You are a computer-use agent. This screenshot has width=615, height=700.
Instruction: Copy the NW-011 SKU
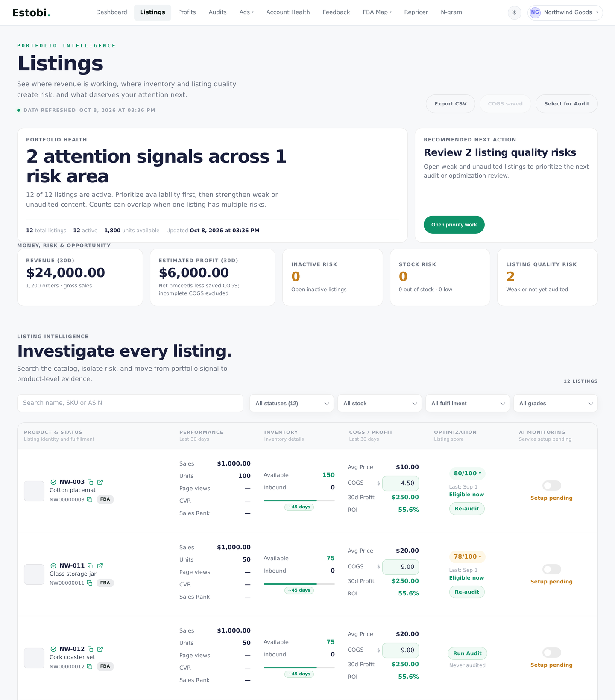(91, 566)
